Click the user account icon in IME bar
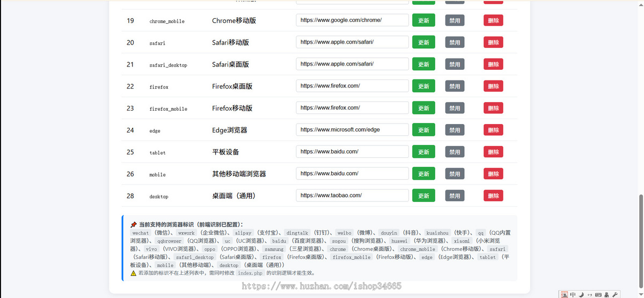Viewport: 644px width, 298px height. [x=606, y=294]
